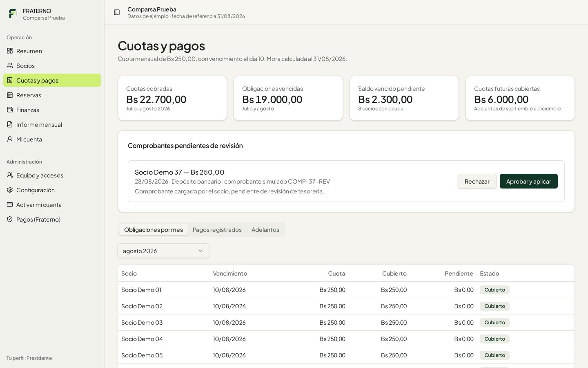The width and height of the screenshot is (588, 368).
Task: Click the Reservas calendar icon
Action: point(10,95)
